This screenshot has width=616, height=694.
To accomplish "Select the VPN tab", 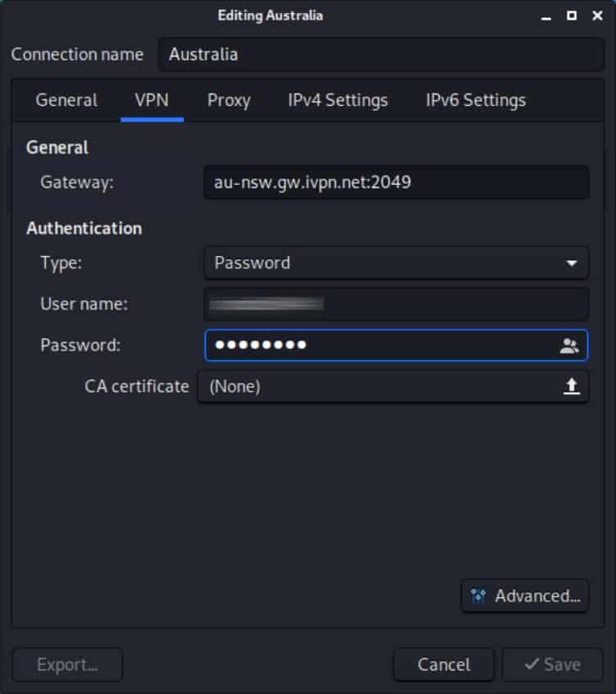I will tap(152, 100).
